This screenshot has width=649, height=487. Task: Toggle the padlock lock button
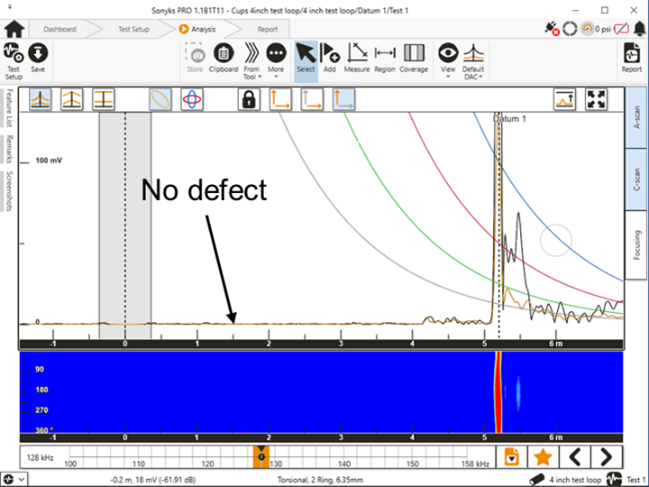[x=247, y=99]
